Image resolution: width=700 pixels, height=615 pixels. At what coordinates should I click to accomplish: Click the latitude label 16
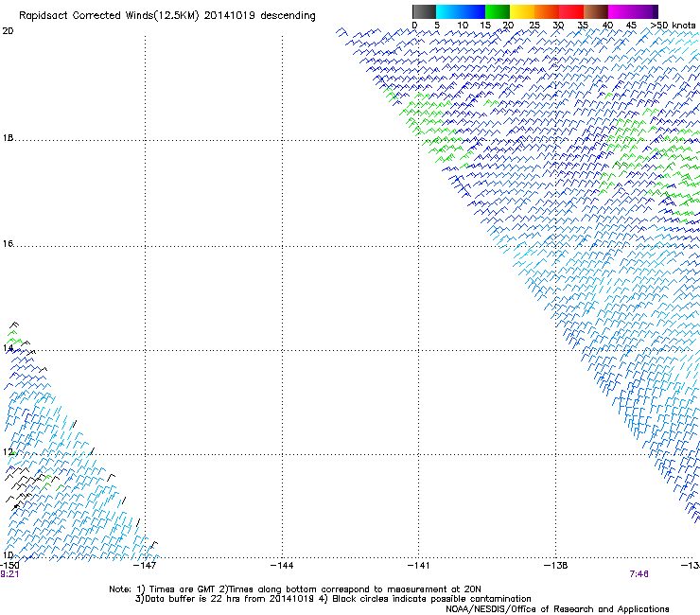coord(8,244)
